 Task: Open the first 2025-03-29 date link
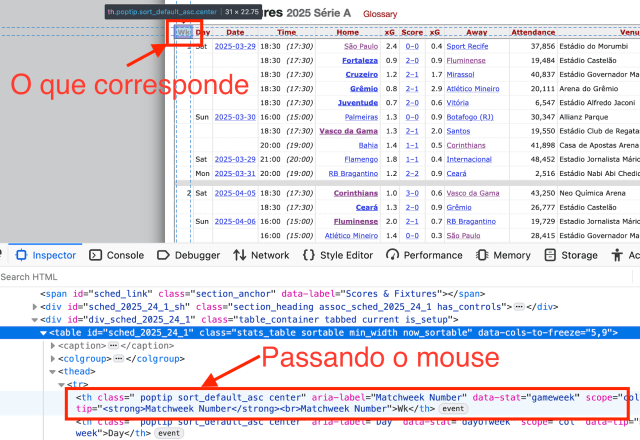(x=235, y=46)
